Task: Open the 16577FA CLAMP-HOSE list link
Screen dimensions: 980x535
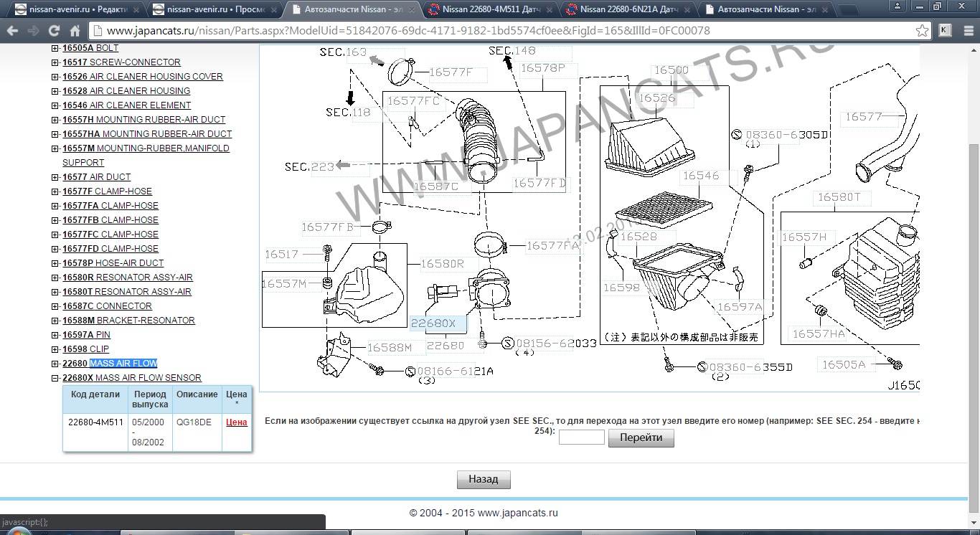Action: 110,206
